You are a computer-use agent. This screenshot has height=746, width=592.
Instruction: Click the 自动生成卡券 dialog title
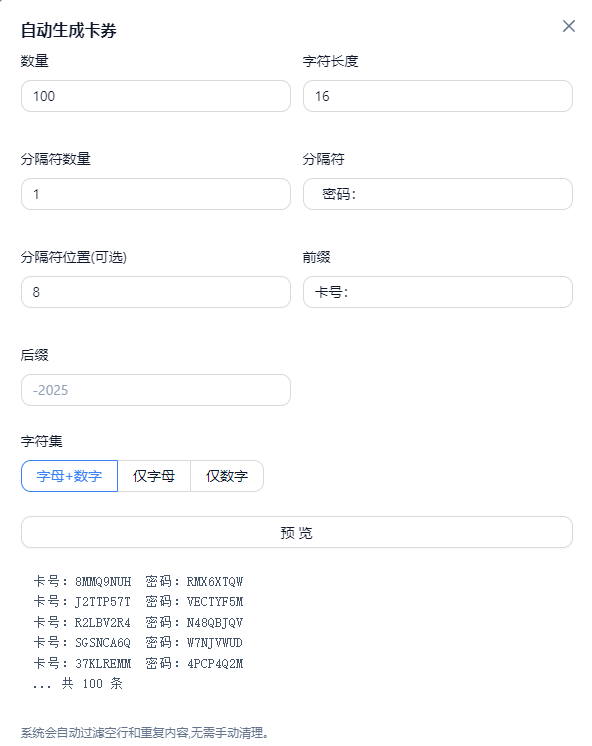click(x=69, y=30)
